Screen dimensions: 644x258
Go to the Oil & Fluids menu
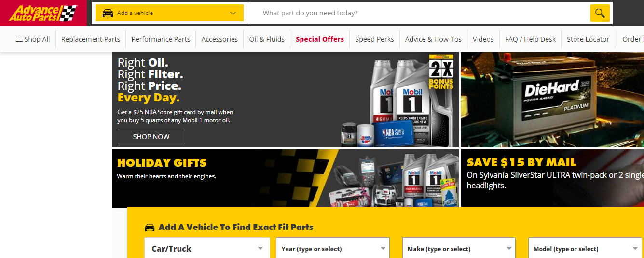click(267, 39)
